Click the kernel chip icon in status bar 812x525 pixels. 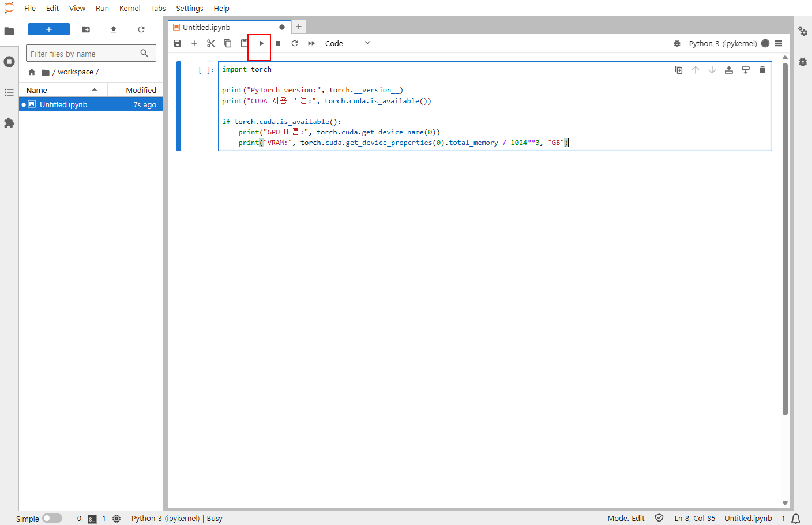pos(116,519)
